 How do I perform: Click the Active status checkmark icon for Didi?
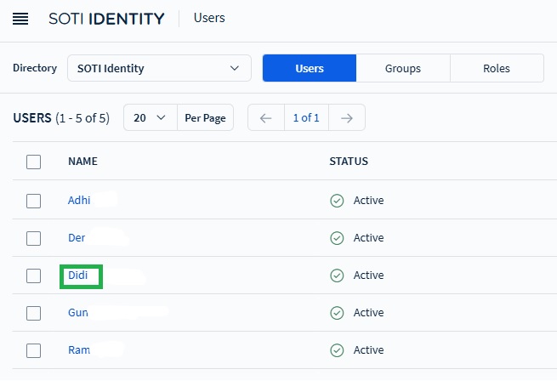pyautogui.click(x=337, y=276)
